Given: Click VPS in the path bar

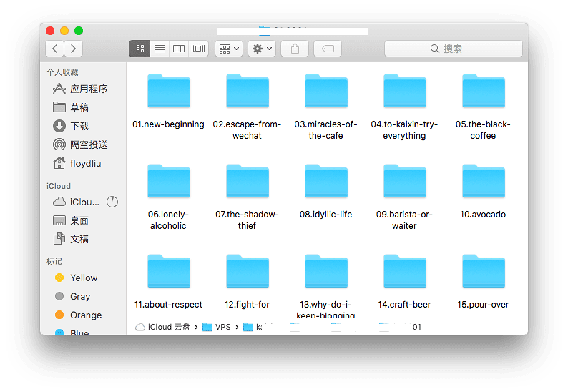Looking at the screenshot, I should coord(222,327).
